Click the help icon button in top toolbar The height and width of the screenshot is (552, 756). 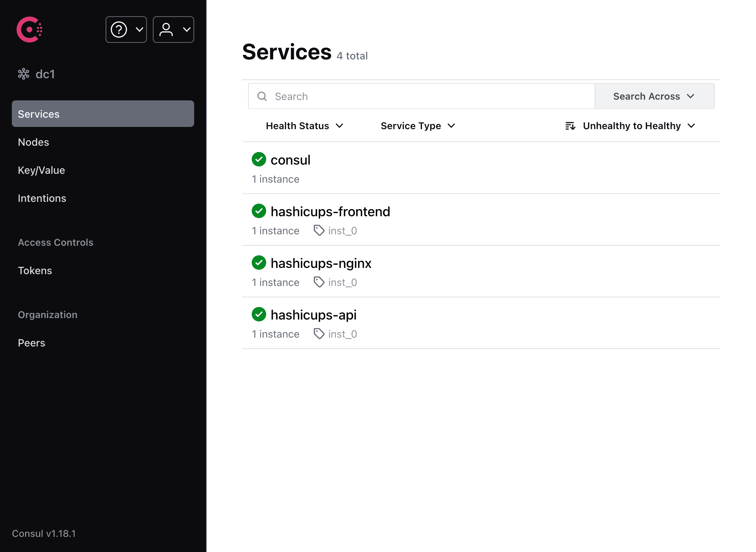[126, 29]
